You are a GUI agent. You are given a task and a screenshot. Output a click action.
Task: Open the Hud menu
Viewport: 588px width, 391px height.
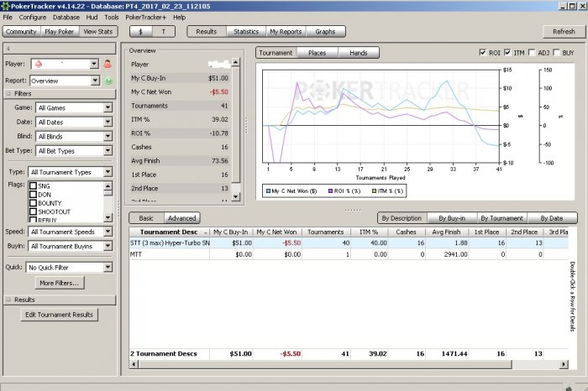[92, 17]
